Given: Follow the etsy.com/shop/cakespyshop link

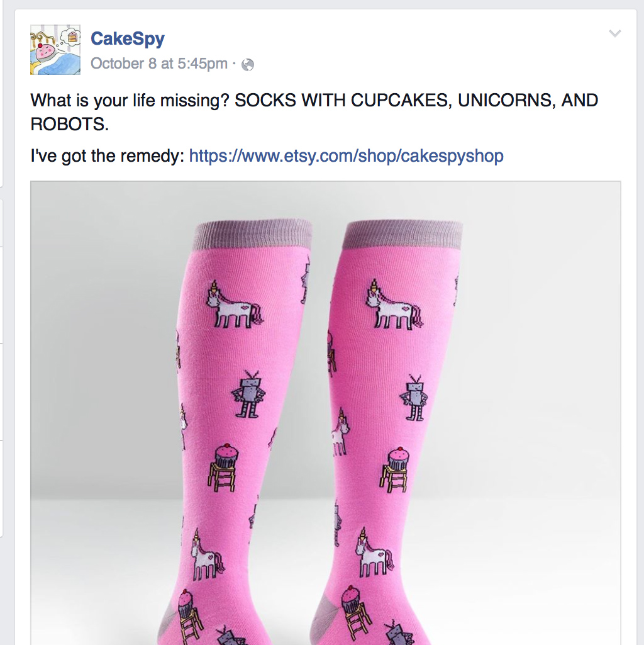Looking at the screenshot, I should tap(346, 156).
